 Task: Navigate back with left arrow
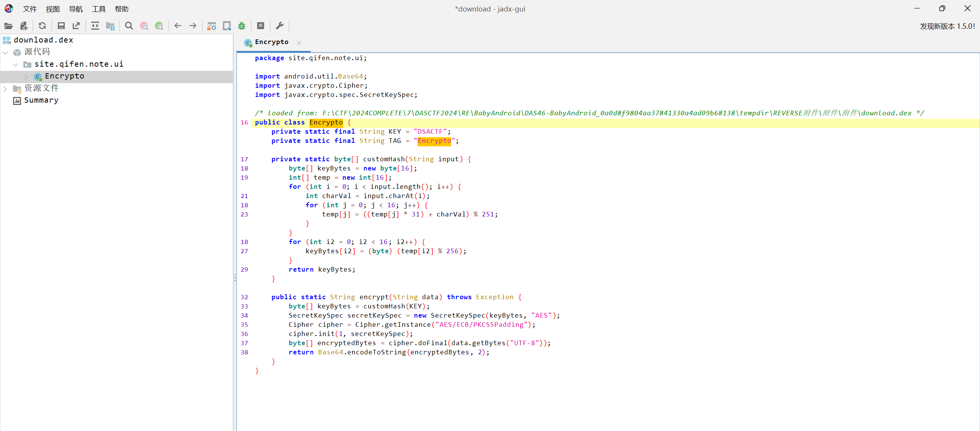pyautogui.click(x=178, y=26)
